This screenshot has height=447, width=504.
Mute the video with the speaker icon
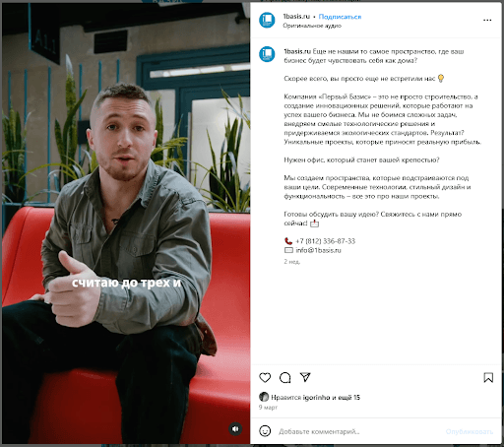pos(235,429)
